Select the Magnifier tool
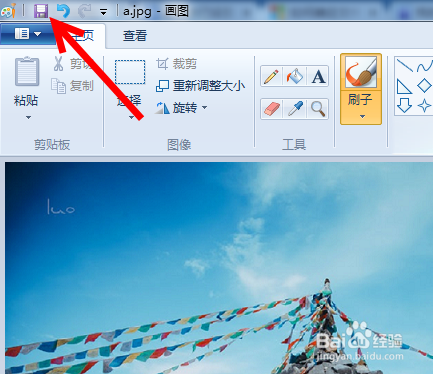433x374 pixels. (x=318, y=109)
